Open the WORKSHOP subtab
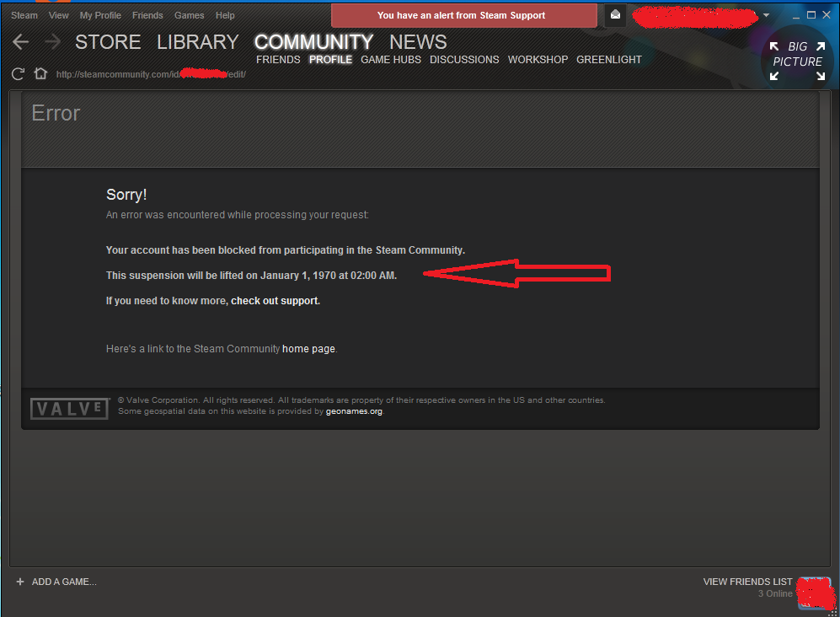The height and width of the screenshot is (617, 840). [x=538, y=60]
